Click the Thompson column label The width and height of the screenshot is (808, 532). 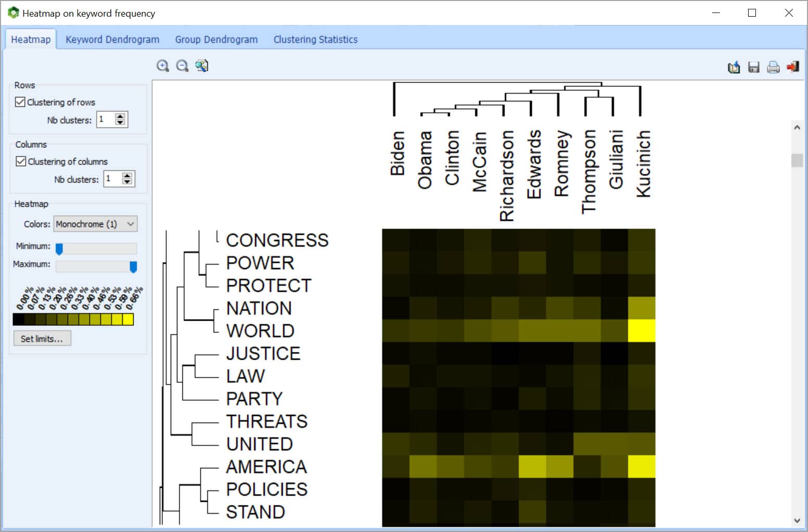pos(588,172)
